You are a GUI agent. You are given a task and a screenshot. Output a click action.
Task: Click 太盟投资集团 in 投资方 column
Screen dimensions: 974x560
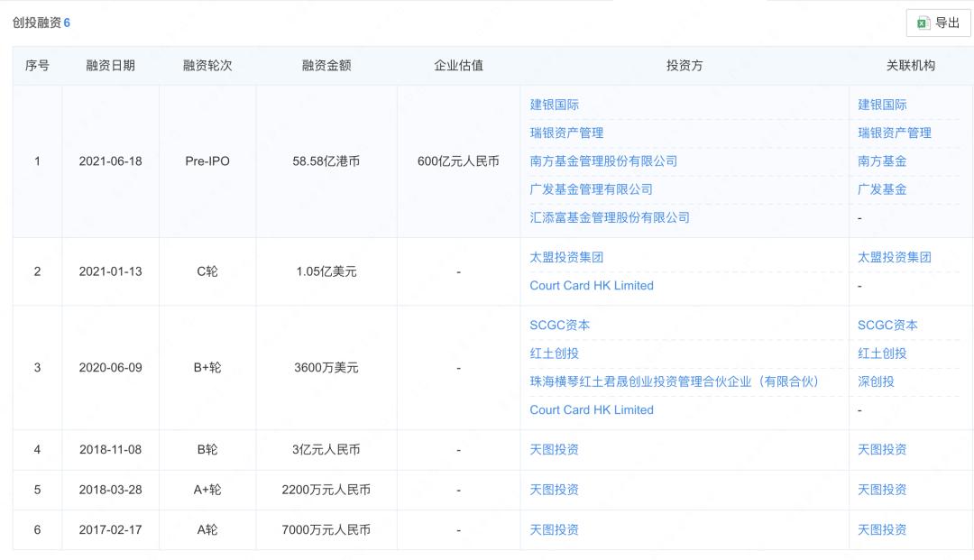(566, 257)
